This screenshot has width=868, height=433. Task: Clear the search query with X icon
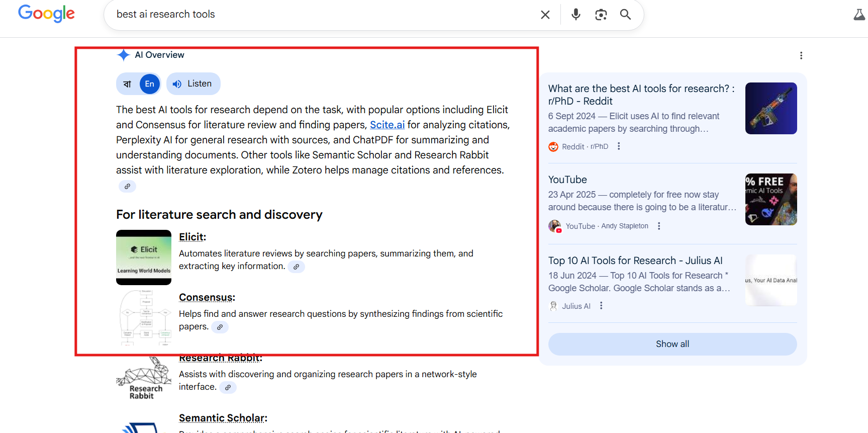coord(545,15)
